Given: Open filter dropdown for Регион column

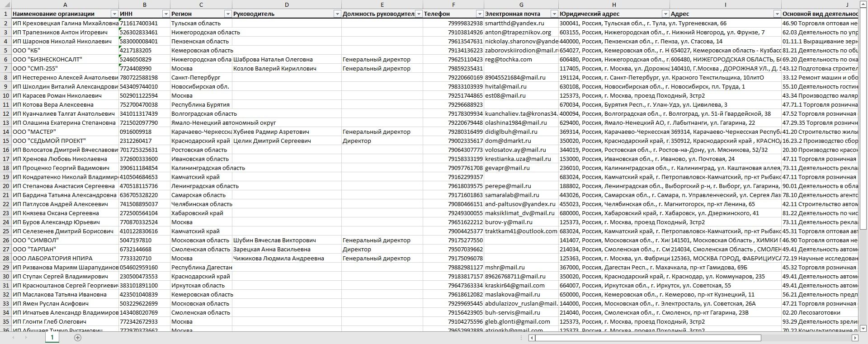Looking at the screenshot, I should pos(228,14).
